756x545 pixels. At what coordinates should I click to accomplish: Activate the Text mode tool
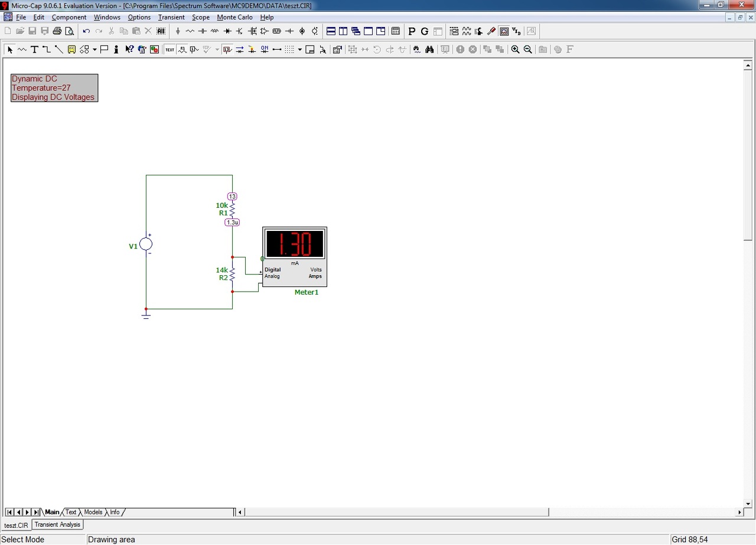coord(34,50)
